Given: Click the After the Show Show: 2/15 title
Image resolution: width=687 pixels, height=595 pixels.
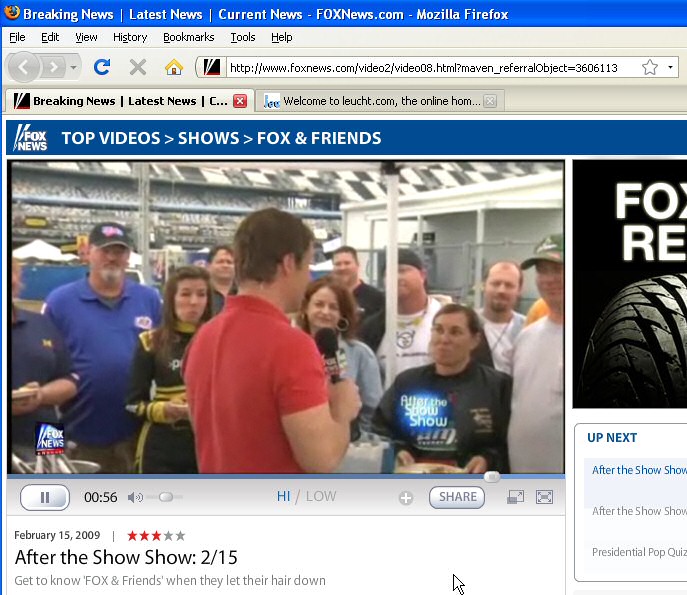Looking at the screenshot, I should (126, 557).
